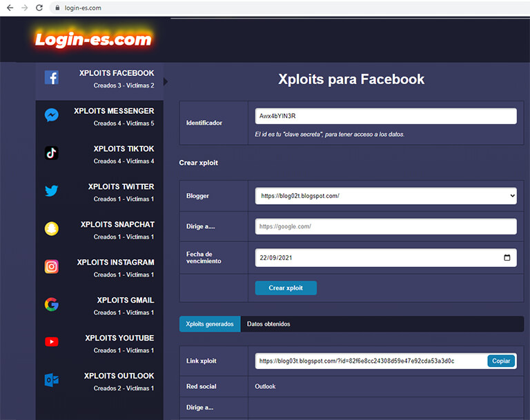Image resolution: width=530 pixels, height=420 pixels.
Task: Click the 'Red social' row label
Action: [201, 386]
